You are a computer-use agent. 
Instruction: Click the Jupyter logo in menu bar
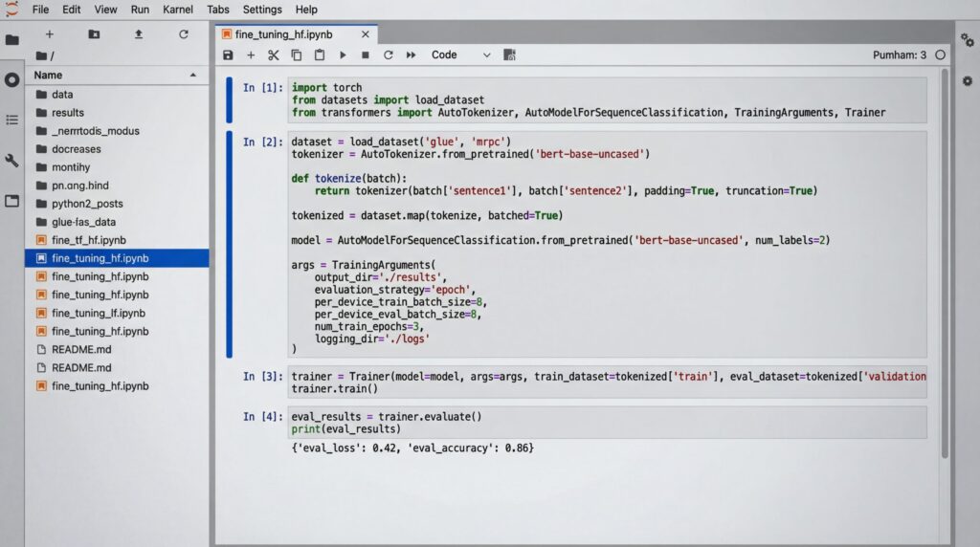[x=11, y=10]
